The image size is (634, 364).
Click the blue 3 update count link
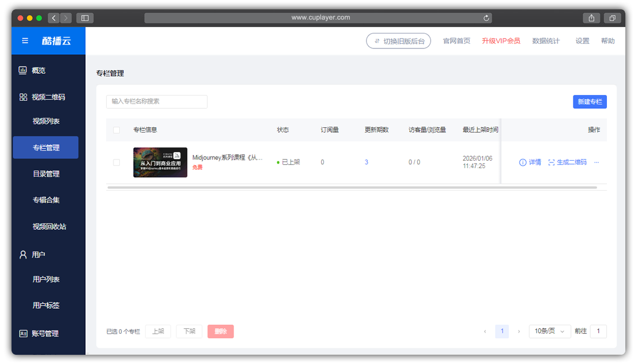pyautogui.click(x=366, y=162)
